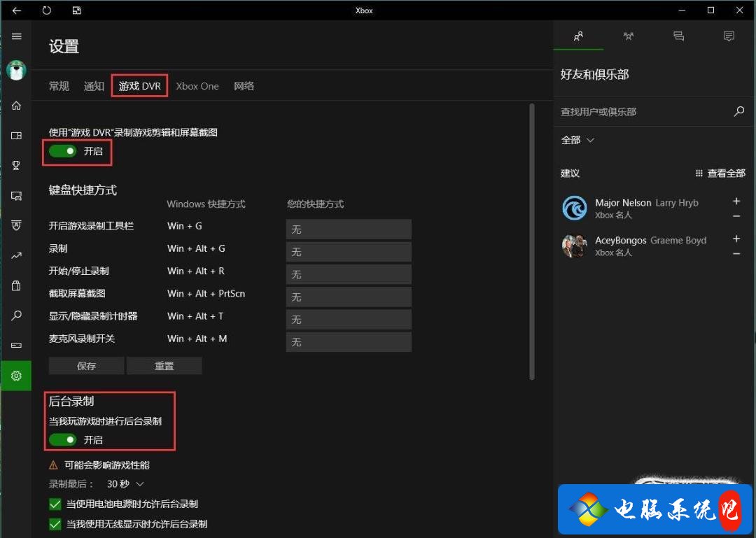Screen dimensions: 756x538
Task: Click custom shortcut field for 录制
Action: point(349,252)
